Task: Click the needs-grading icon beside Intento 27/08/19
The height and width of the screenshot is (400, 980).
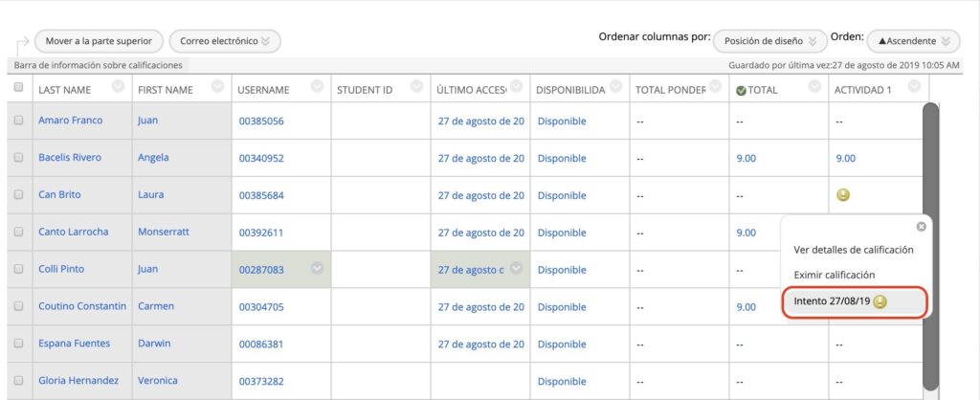Action: 880,301
